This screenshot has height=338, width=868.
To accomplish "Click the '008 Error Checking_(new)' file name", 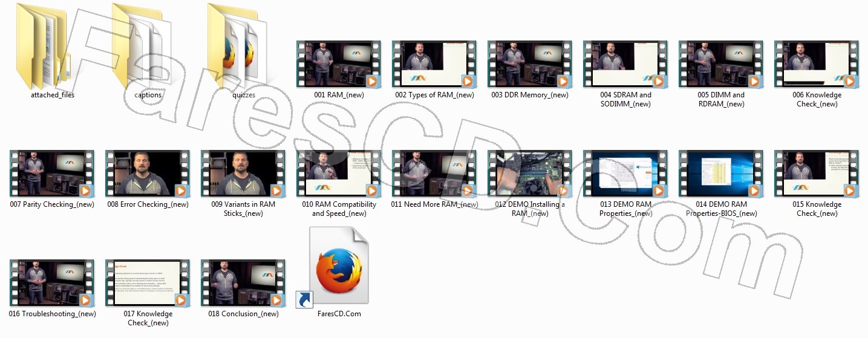I will pos(148,204).
